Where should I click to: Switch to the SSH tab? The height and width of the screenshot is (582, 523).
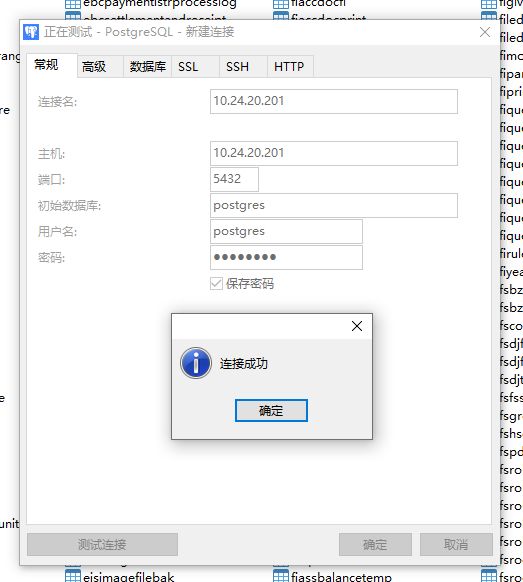[243, 66]
